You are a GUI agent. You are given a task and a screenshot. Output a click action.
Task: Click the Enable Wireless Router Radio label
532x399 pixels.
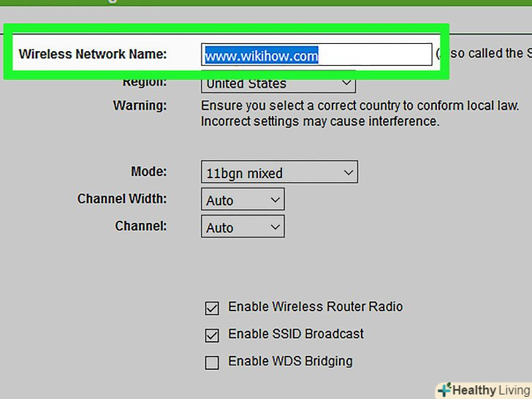click(x=316, y=307)
